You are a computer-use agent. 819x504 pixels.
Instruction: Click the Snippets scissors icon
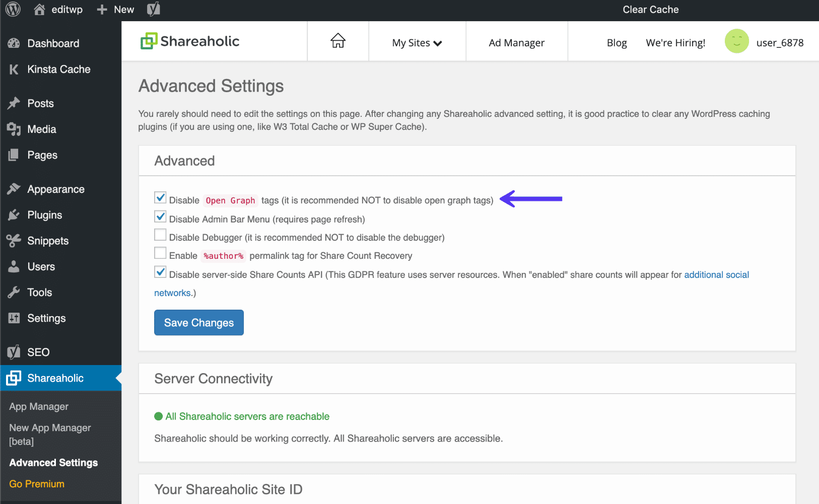point(14,241)
